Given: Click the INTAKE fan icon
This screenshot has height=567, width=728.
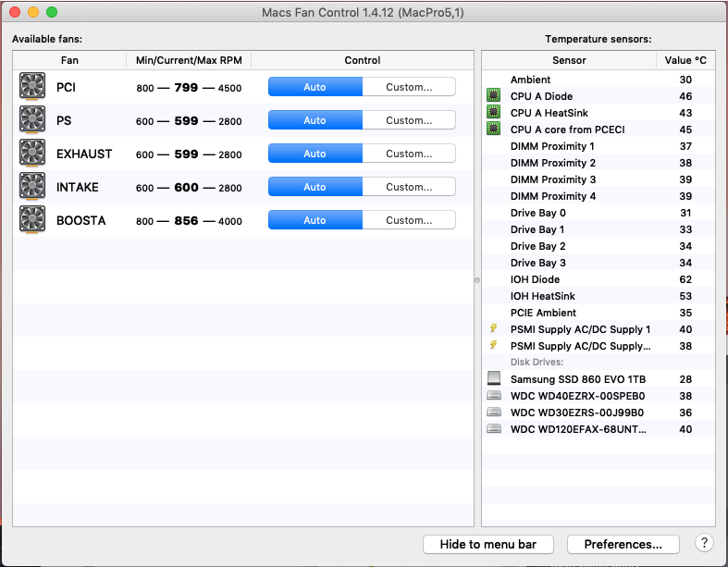Looking at the screenshot, I should (x=32, y=186).
